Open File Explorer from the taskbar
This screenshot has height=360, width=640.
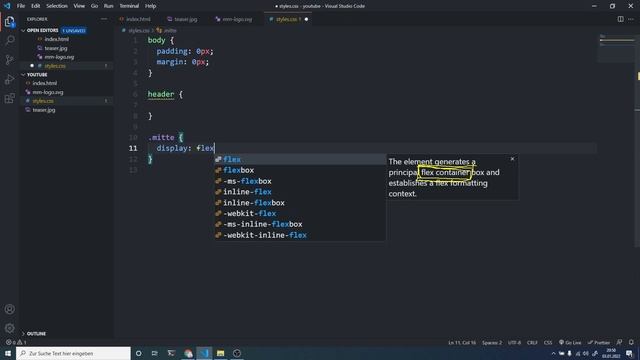point(220,353)
